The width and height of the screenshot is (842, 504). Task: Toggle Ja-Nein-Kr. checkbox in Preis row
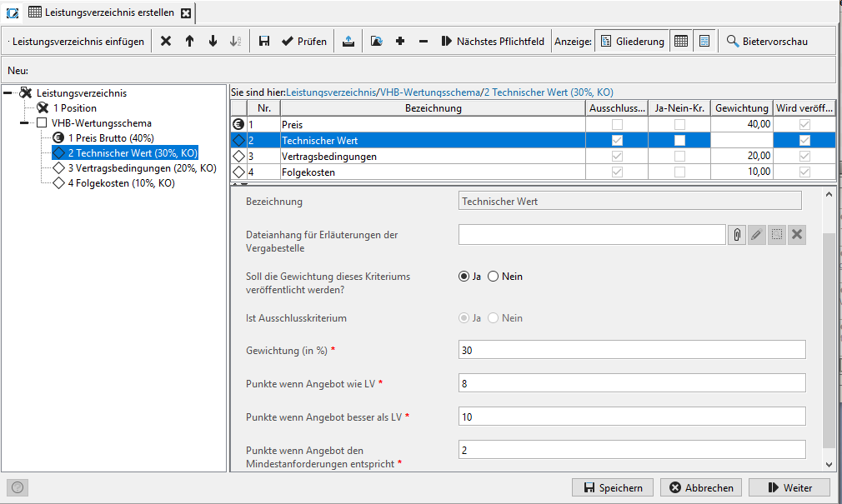679,124
